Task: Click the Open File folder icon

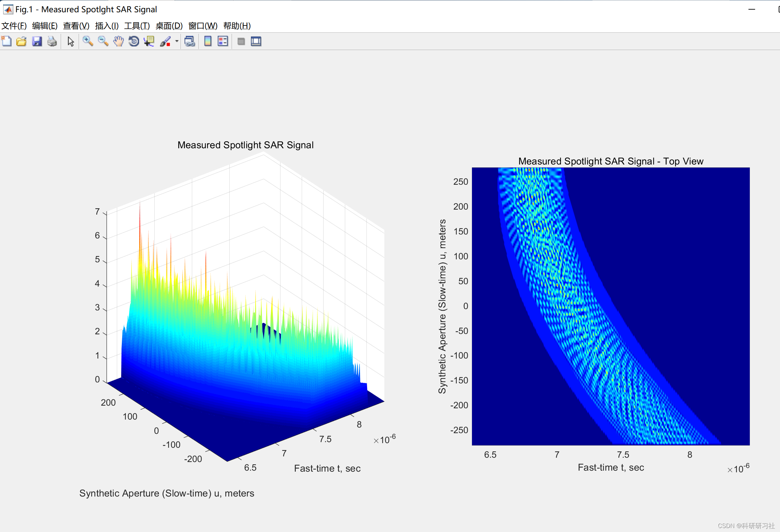Action: pyautogui.click(x=22, y=41)
